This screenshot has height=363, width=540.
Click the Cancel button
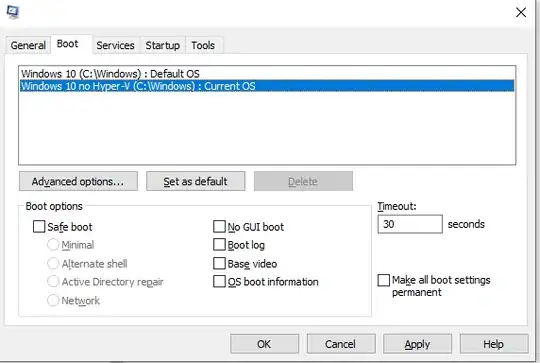[341, 344]
